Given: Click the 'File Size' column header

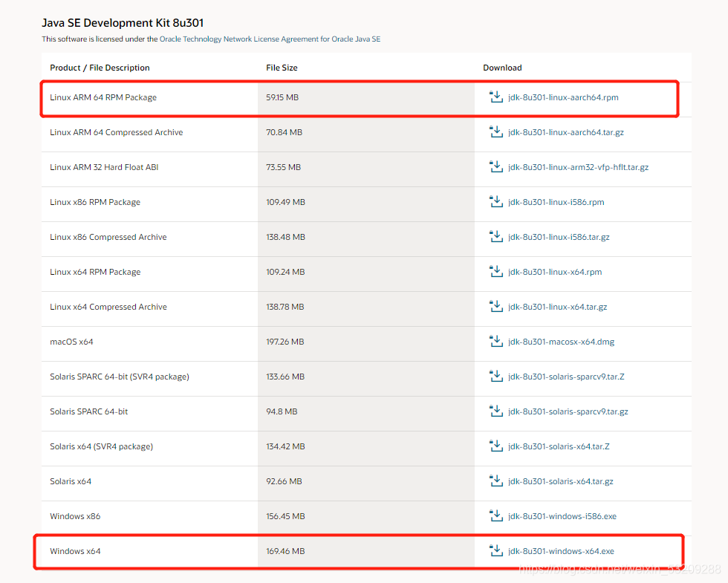Looking at the screenshot, I should [x=282, y=68].
